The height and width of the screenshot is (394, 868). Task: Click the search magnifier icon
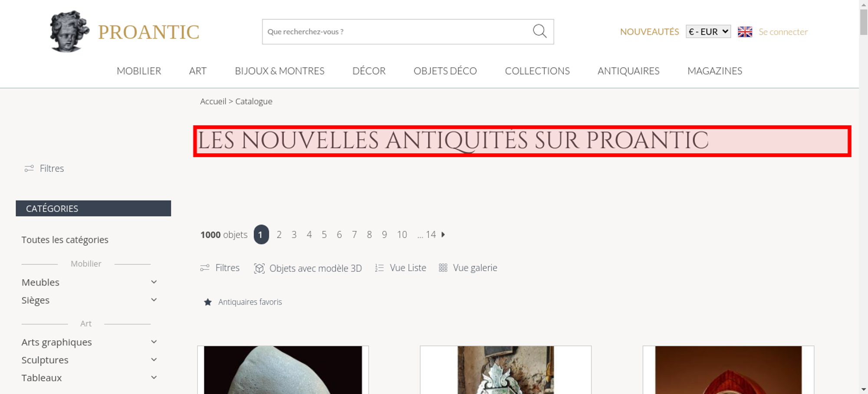point(539,31)
